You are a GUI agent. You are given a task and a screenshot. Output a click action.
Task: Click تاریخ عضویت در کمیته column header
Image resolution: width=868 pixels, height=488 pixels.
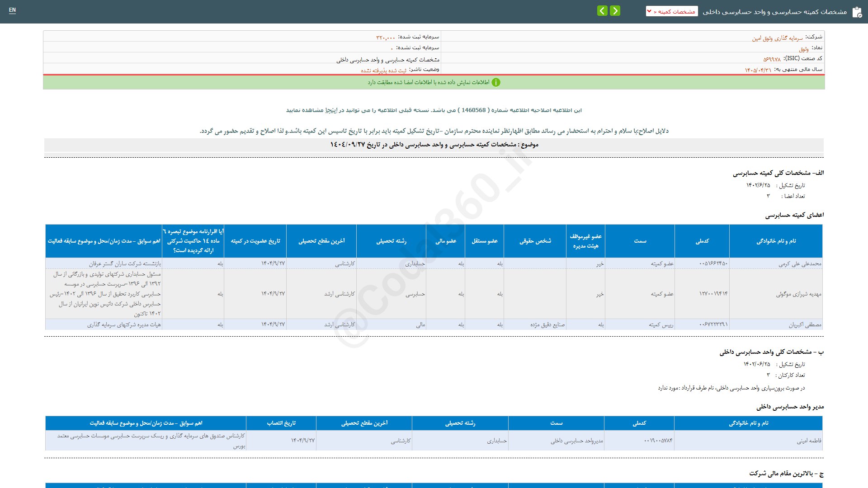click(255, 241)
